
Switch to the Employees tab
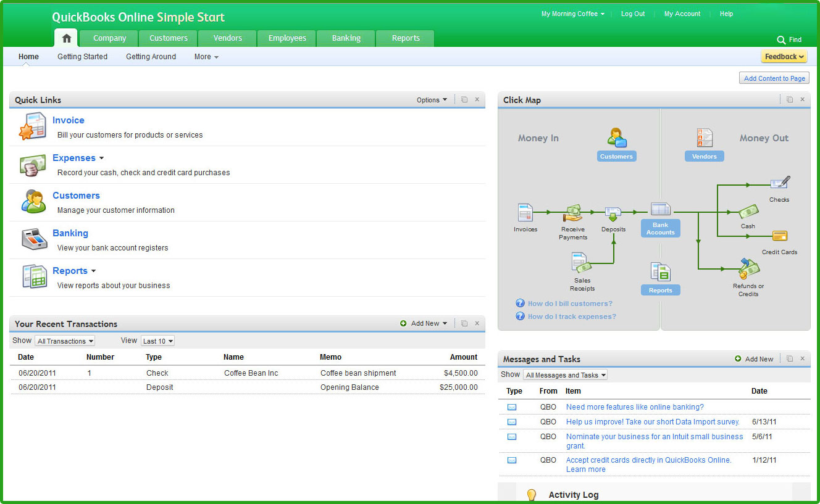pos(287,38)
